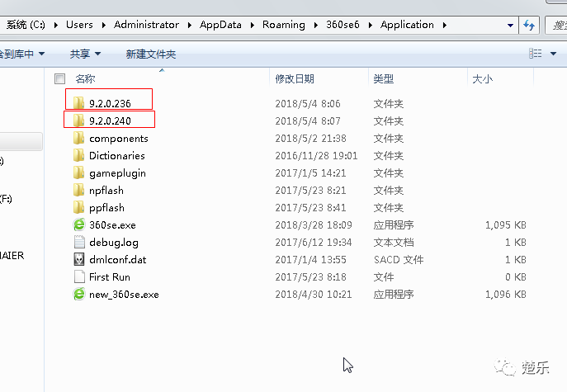This screenshot has height=392, width=567.
Task: Select the npflash folder name
Action: (x=106, y=190)
